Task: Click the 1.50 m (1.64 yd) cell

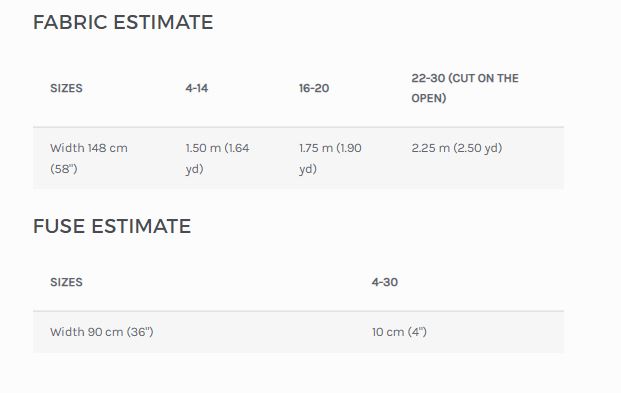Action: [217, 158]
